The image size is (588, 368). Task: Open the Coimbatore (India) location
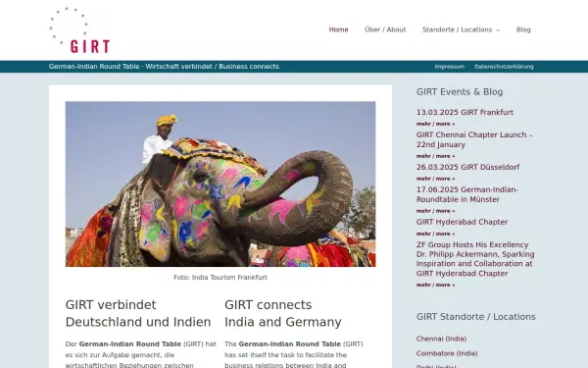click(447, 353)
